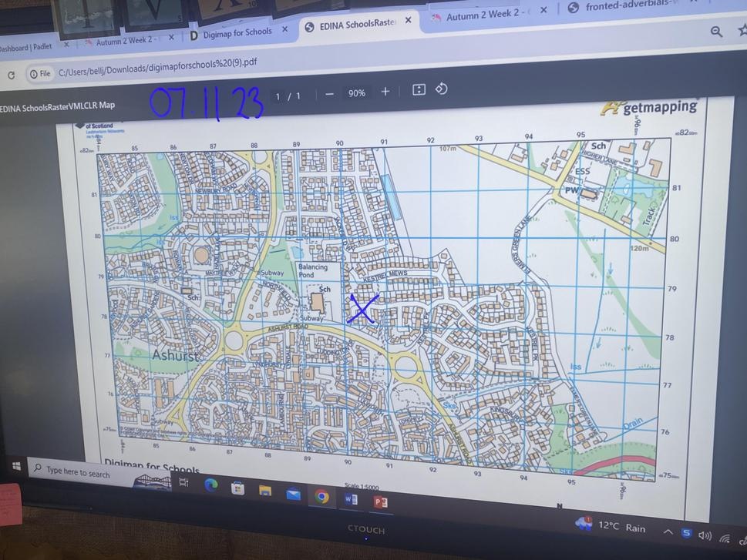
Task: Switch to the Digimap for Schools tab
Action: tap(231, 33)
